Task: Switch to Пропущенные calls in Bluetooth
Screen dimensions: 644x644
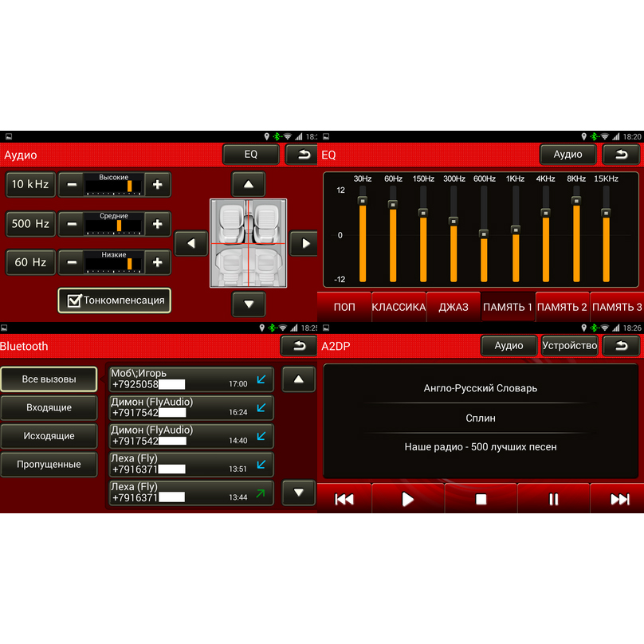Action: [x=49, y=464]
